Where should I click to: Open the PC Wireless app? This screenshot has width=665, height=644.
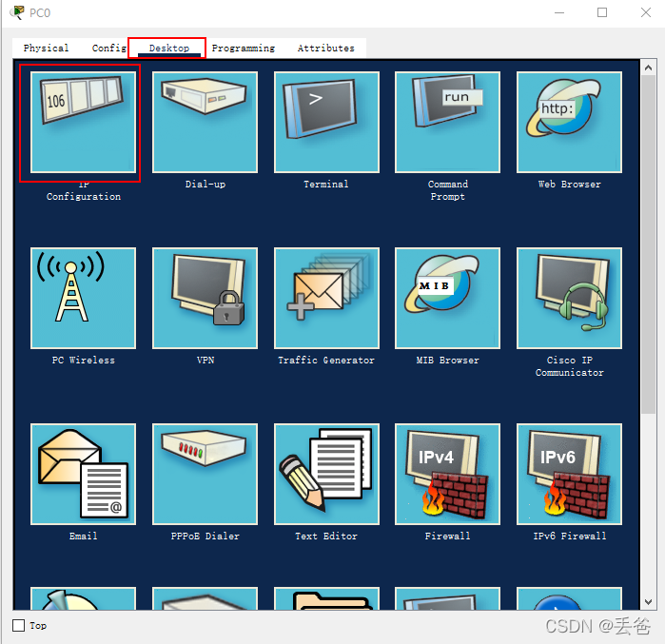coord(83,298)
